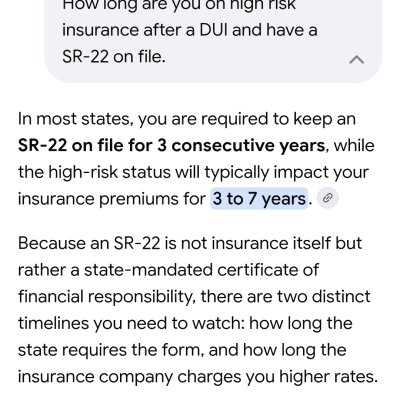
Task: Click the phrase 'state-mandated certificate of'
Action: click(201, 270)
